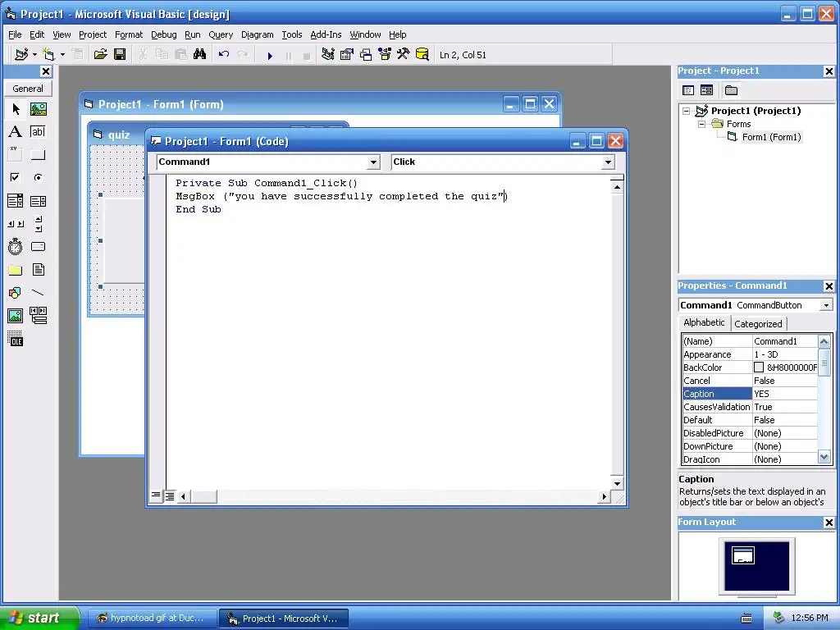840x630 pixels.
Task: Open the File menu
Action: click(x=15, y=34)
